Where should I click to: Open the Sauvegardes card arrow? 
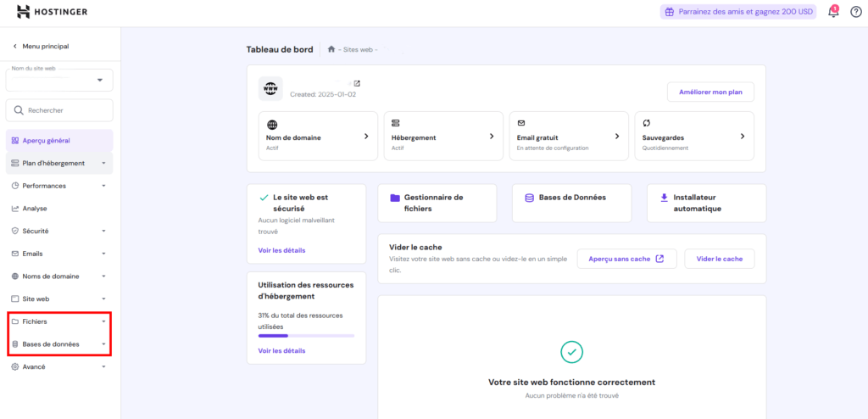point(743,137)
